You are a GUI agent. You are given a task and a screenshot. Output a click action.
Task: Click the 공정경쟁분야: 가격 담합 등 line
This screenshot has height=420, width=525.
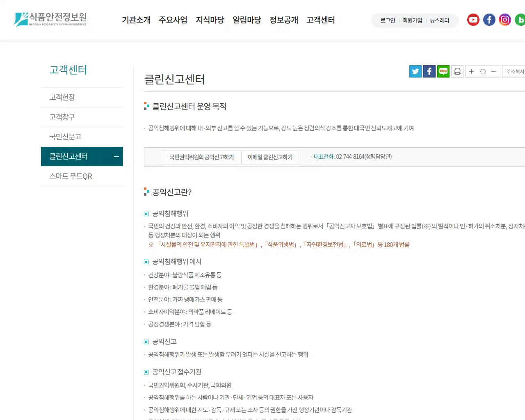179,324
